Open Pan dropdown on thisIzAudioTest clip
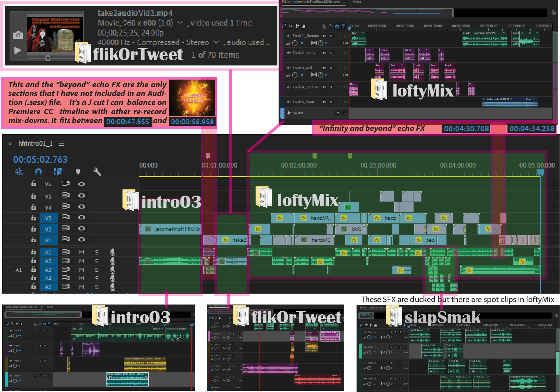Screen dimensions: 560x392 point(534,99)
